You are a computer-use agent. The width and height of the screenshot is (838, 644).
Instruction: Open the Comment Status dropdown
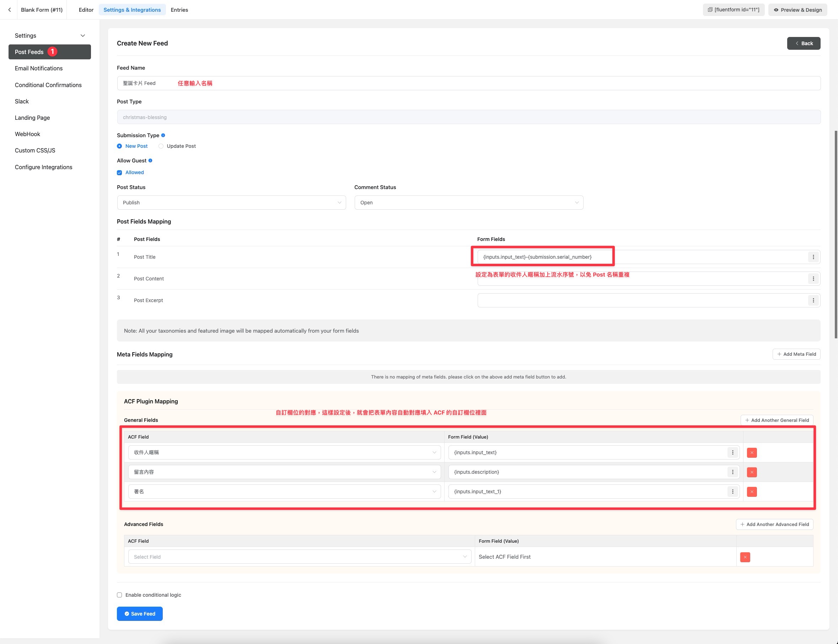(x=468, y=202)
